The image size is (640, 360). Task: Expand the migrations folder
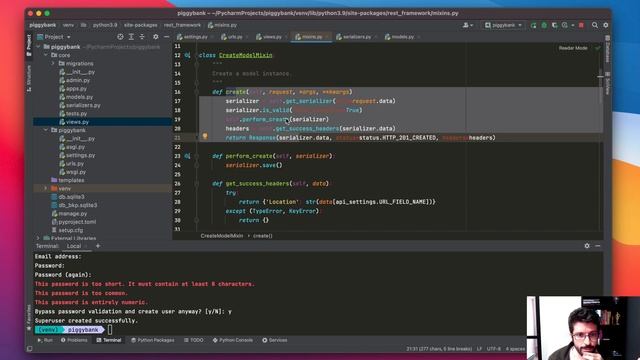point(53,64)
